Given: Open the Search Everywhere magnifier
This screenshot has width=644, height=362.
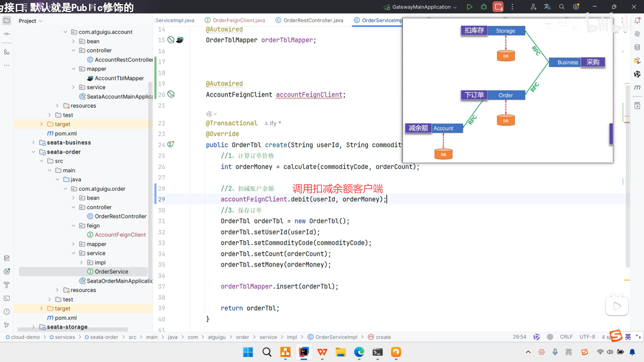Looking at the screenshot, I should click(562, 7).
